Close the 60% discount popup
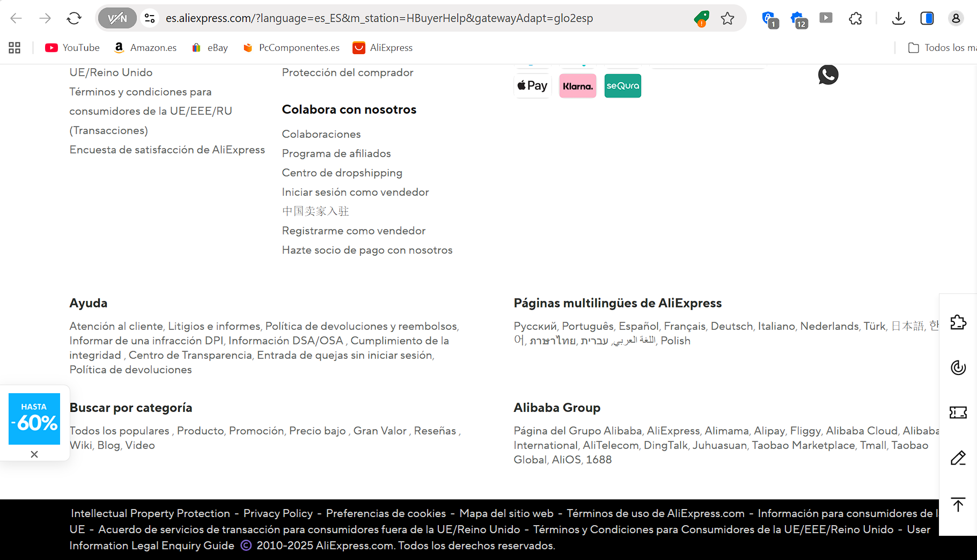The image size is (977, 560). pyautogui.click(x=34, y=454)
